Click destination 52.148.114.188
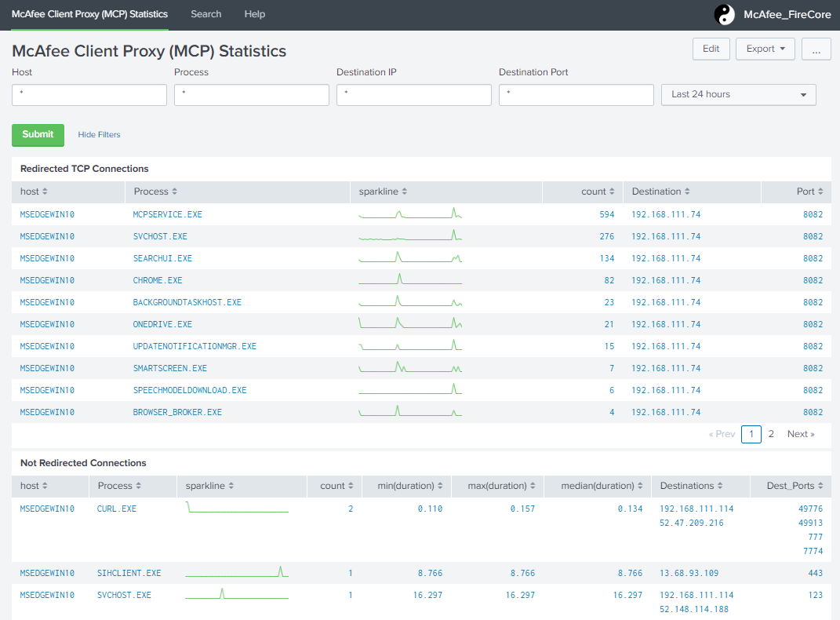840x620 pixels. coord(694,609)
